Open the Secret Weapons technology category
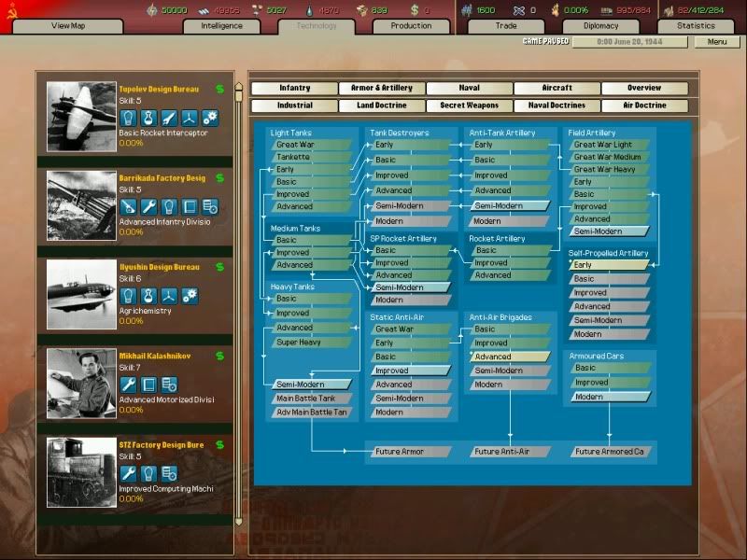The image size is (747, 560). pyautogui.click(x=470, y=105)
